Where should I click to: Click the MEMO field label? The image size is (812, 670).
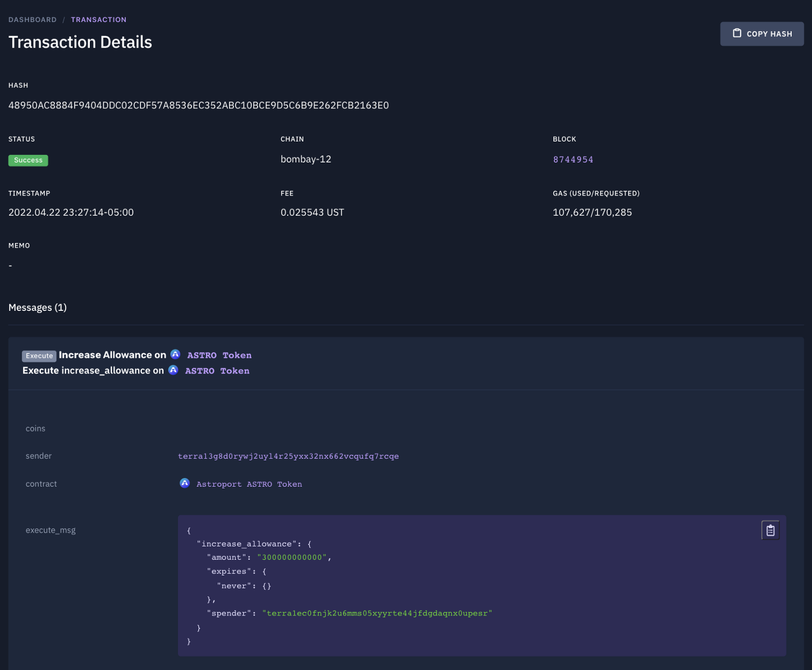[19, 245]
